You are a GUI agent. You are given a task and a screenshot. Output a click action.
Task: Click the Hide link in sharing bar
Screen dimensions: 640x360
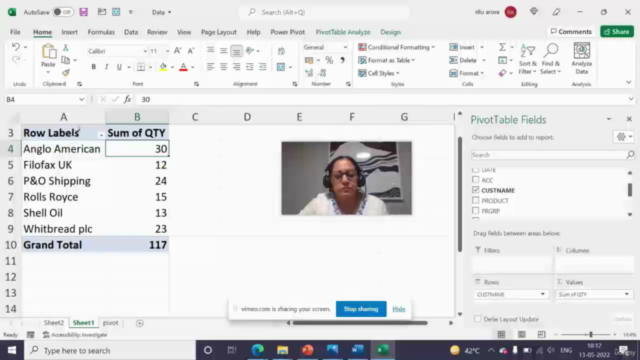click(x=399, y=309)
